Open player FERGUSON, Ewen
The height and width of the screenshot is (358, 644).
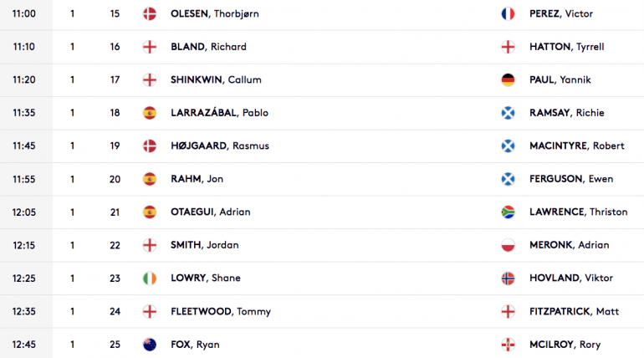coord(571,179)
